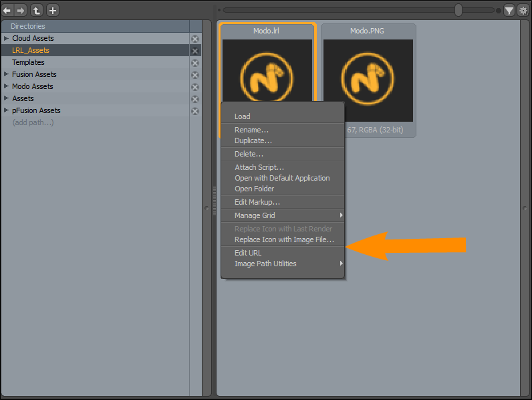The height and width of the screenshot is (400, 532).
Task: Go up to parent directory
Action: click(x=37, y=10)
